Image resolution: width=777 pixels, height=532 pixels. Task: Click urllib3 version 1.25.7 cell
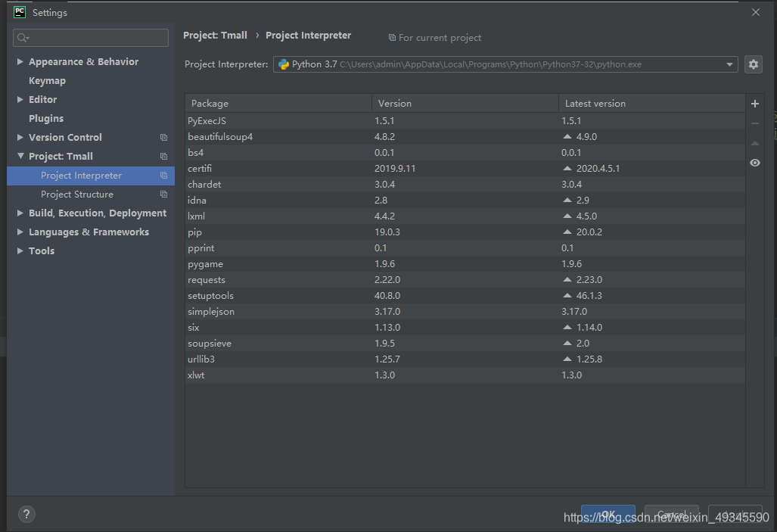(x=387, y=359)
